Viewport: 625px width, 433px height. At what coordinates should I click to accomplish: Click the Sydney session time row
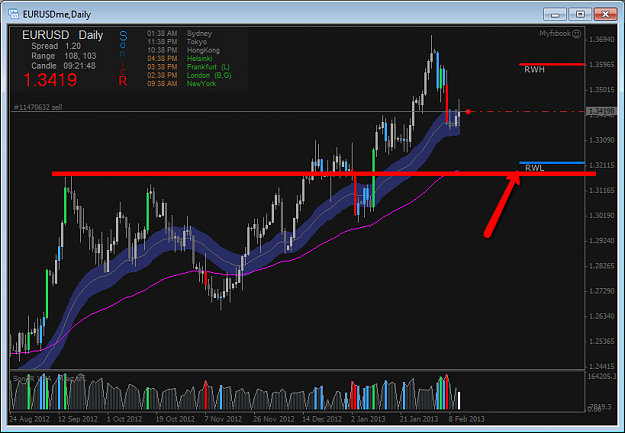click(x=179, y=33)
